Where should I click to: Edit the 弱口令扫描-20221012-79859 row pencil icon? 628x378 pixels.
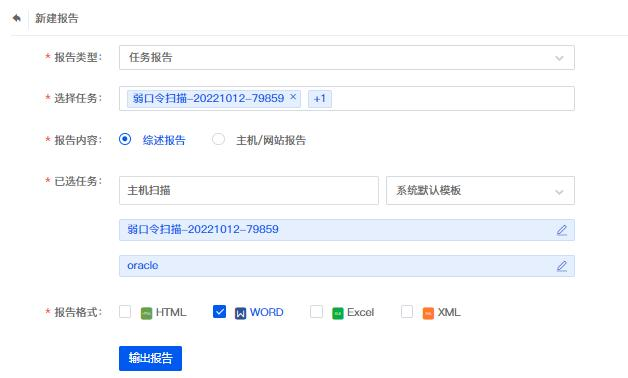point(562,230)
